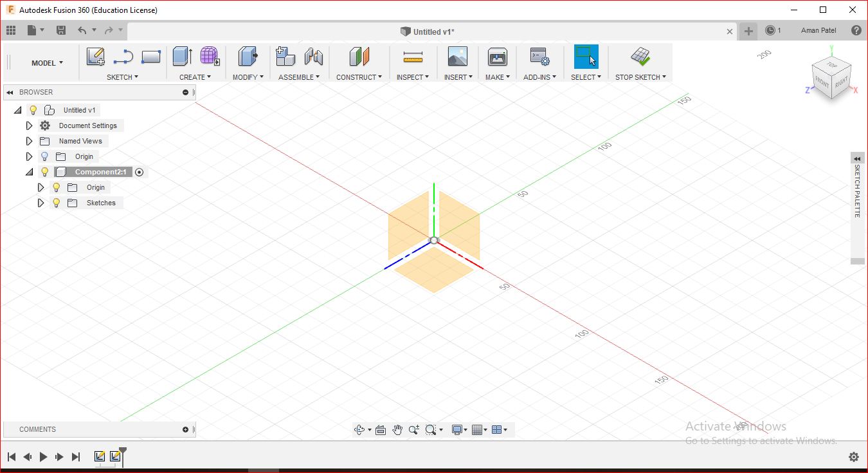
Task: Open the Display Settings monitor icon
Action: [x=457, y=430]
